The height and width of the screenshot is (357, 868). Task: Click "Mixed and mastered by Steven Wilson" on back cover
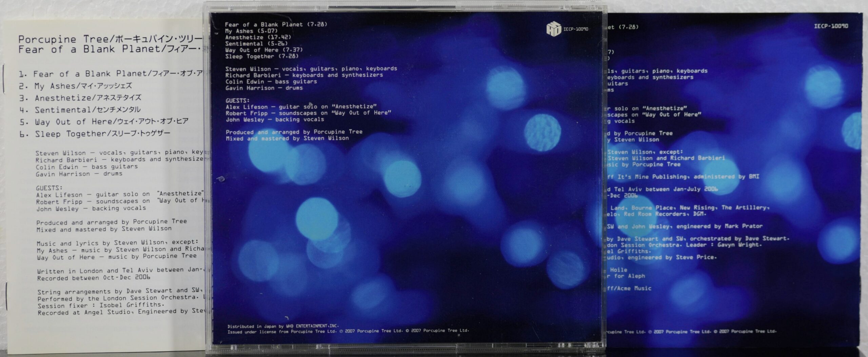pyautogui.click(x=287, y=138)
